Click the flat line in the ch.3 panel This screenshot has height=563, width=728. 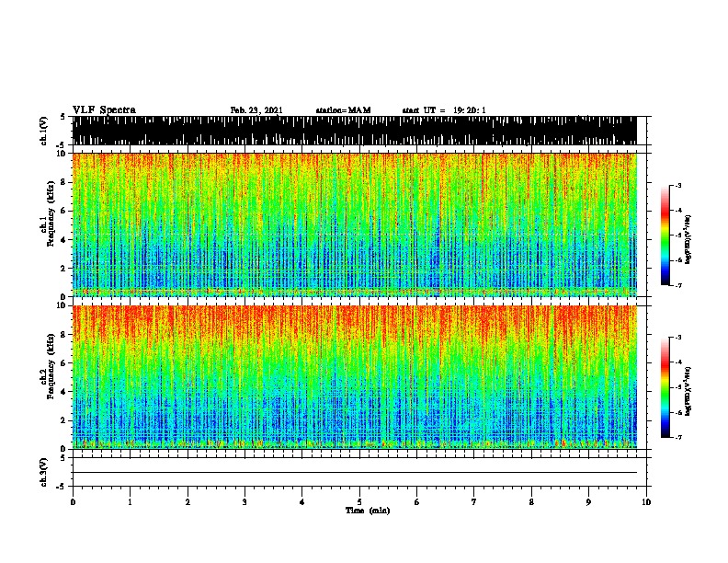(354, 473)
